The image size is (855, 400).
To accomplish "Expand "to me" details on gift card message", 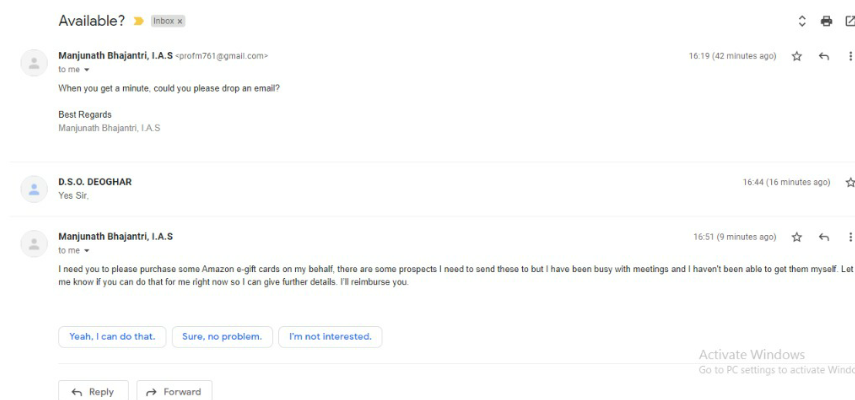I will pos(76,251).
